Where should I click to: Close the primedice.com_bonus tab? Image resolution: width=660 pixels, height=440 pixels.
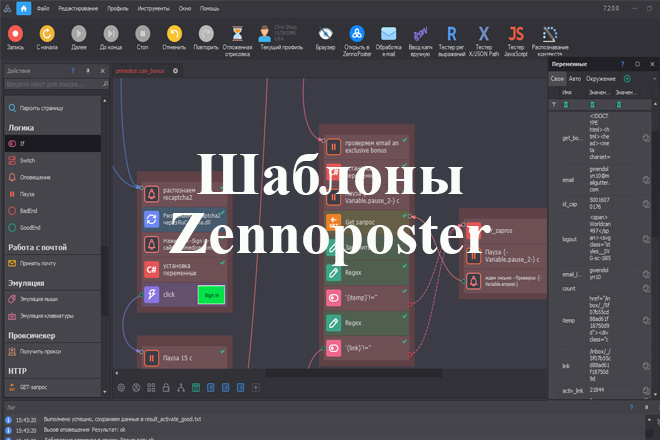175,71
